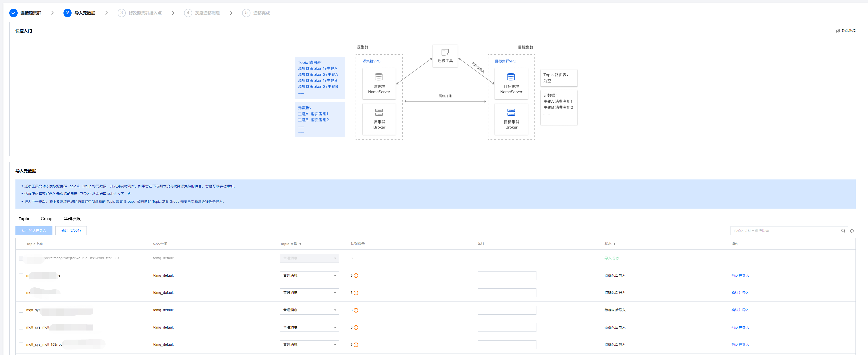Check the second pending topic row checkbox
Image resolution: width=868 pixels, height=355 pixels.
tap(21, 293)
